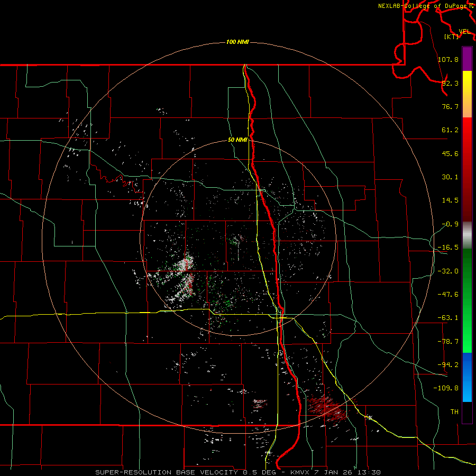Pick the purple segment of the color bar

467,59
